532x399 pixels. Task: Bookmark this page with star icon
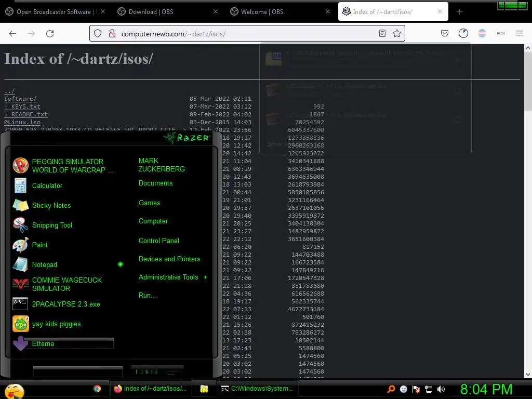pyautogui.click(x=396, y=33)
